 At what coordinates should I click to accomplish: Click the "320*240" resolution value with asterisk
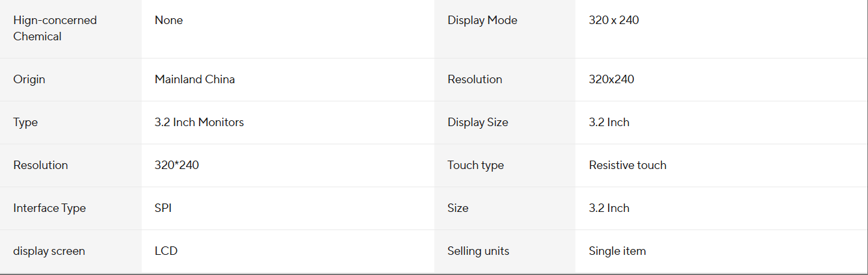pos(177,165)
